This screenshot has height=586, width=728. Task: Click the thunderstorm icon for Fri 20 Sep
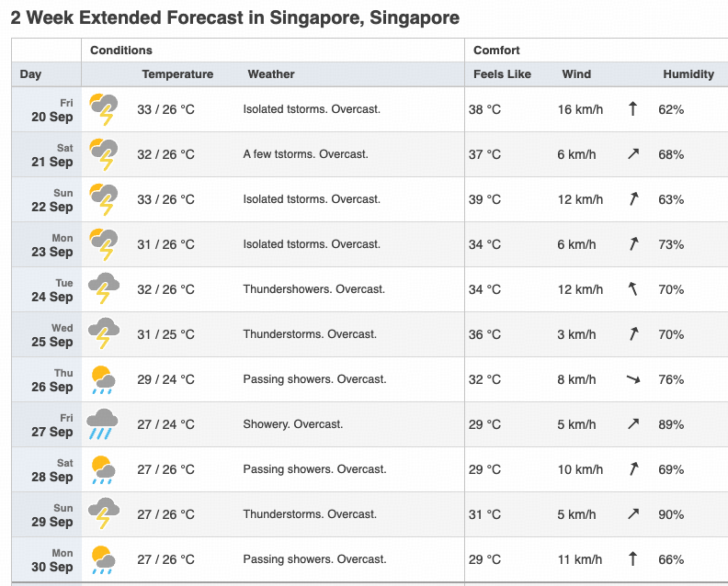tap(103, 110)
